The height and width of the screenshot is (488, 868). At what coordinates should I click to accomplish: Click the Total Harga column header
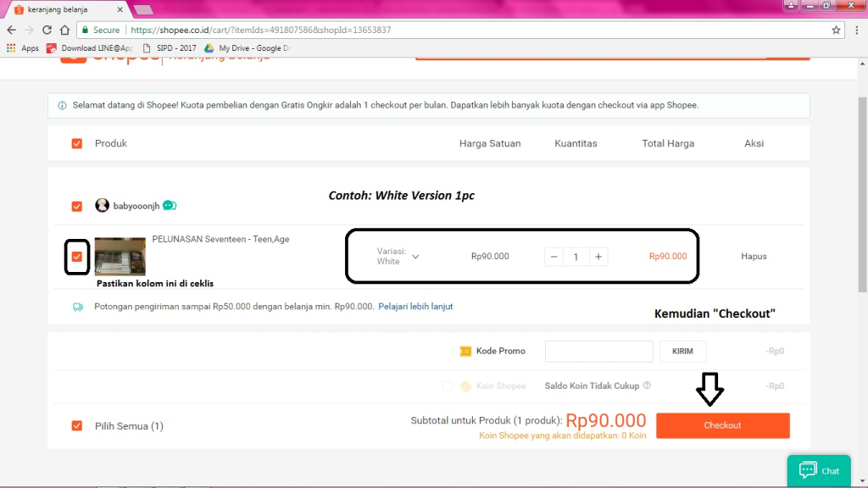(668, 143)
